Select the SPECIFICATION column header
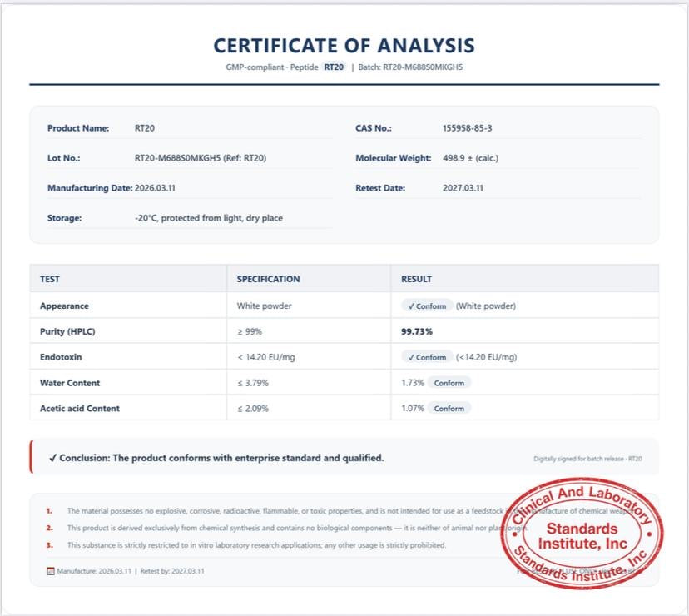The width and height of the screenshot is (689, 616). coord(268,279)
